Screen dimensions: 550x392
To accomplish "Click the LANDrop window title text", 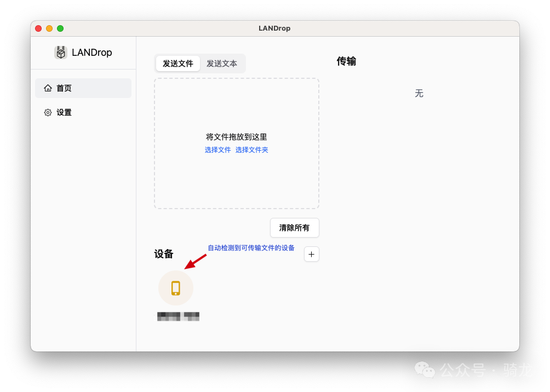I will [274, 28].
